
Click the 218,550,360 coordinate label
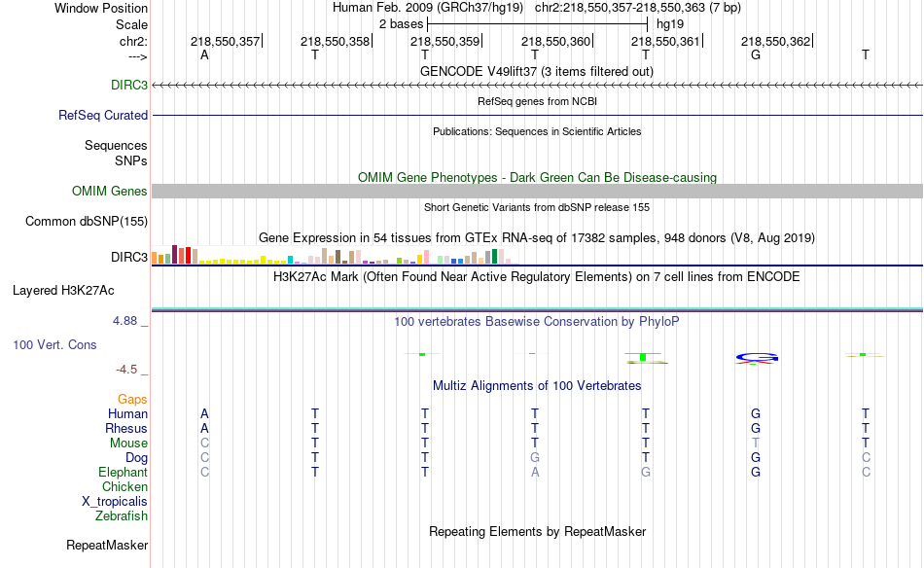[x=555, y=41]
